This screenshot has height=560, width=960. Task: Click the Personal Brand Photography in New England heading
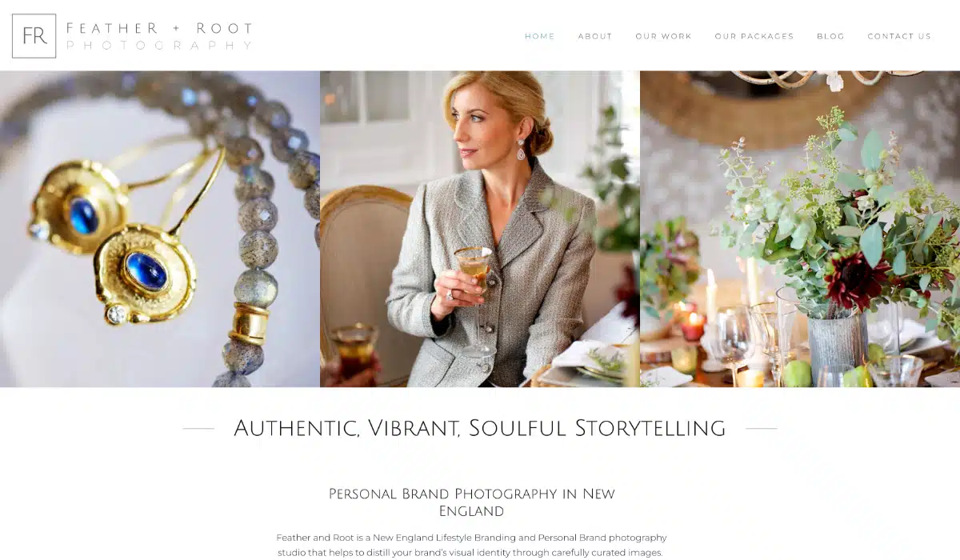tap(472, 502)
